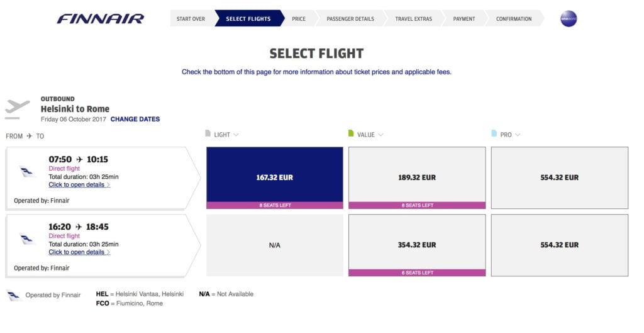Click the Finnair logo in header
Image resolution: width=644 pixels, height=333 pixels.
coord(101,19)
